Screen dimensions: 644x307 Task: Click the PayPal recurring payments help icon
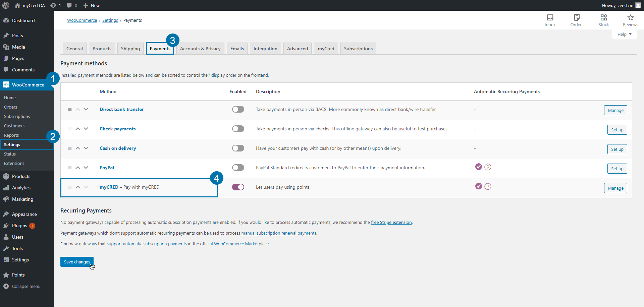[488, 167]
